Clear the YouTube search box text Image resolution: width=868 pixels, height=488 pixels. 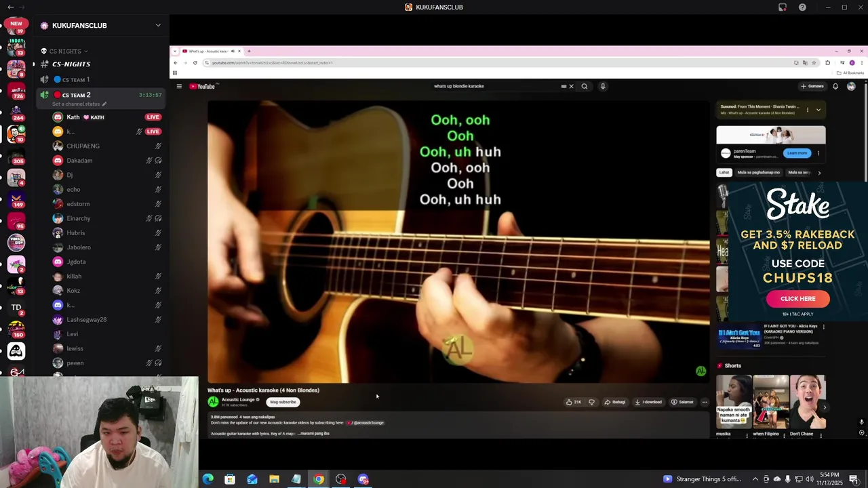tap(571, 86)
